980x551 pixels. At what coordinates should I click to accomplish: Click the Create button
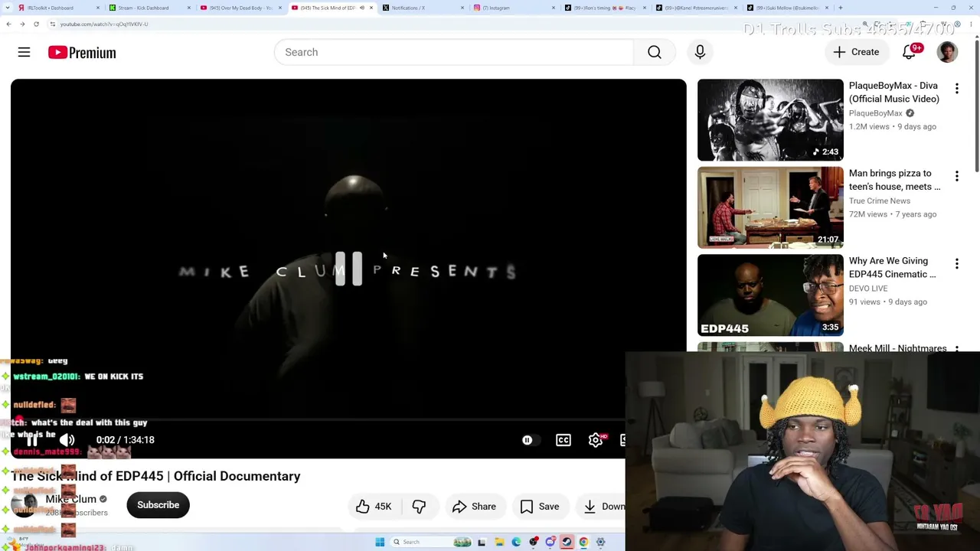pos(857,52)
